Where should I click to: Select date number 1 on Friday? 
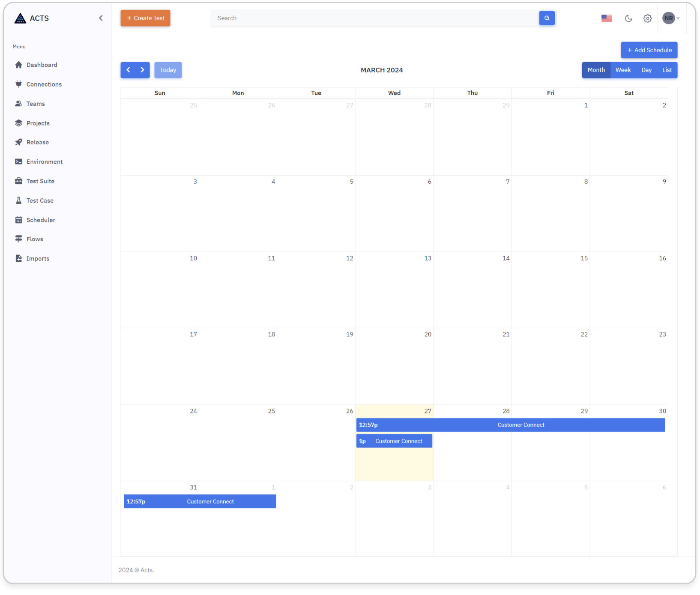click(x=586, y=105)
